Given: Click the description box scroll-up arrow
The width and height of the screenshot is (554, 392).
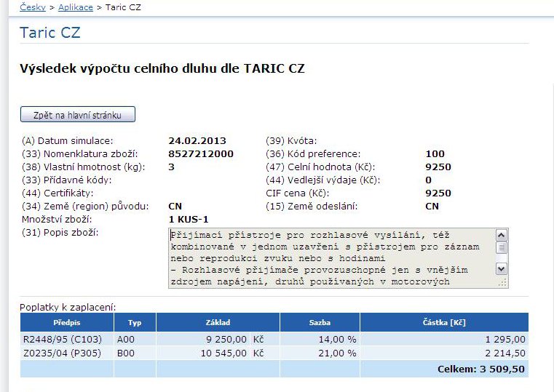Looking at the screenshot, I should click(x=501, y=236).
